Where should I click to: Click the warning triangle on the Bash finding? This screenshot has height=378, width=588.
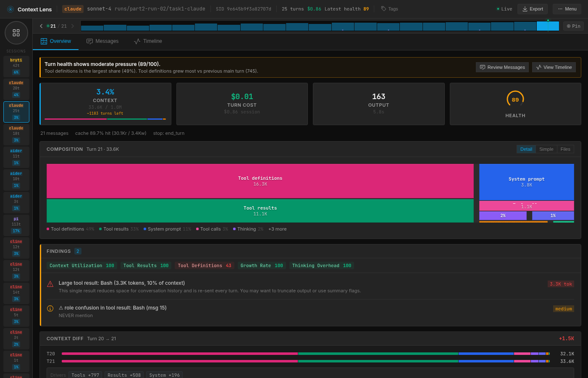[50, 283]
